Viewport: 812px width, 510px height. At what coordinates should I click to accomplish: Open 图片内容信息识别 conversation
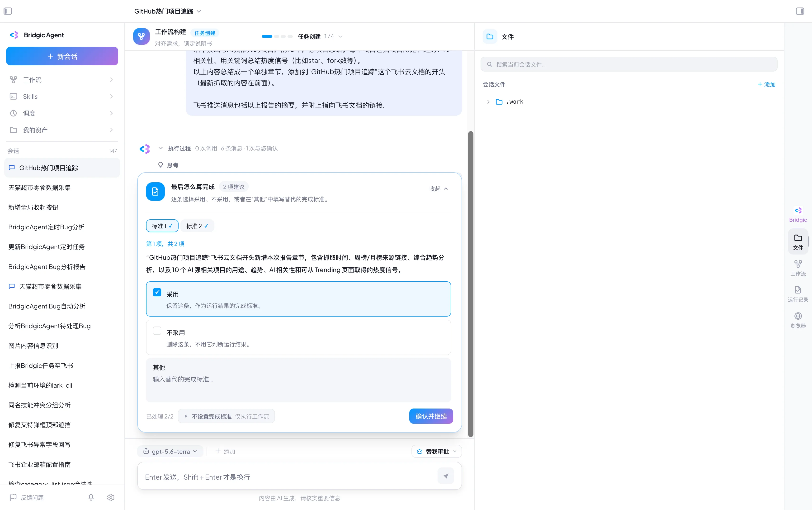[x=62, y=346]
